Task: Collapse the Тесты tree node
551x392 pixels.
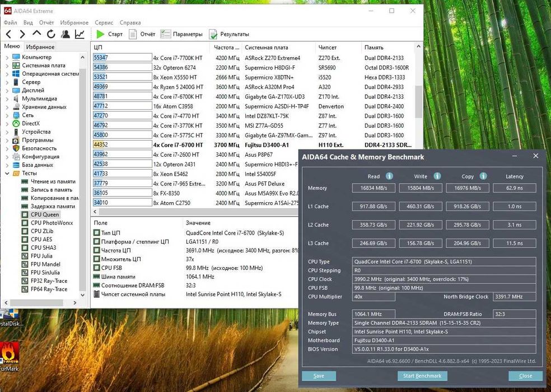Action: tap(7, 174)
